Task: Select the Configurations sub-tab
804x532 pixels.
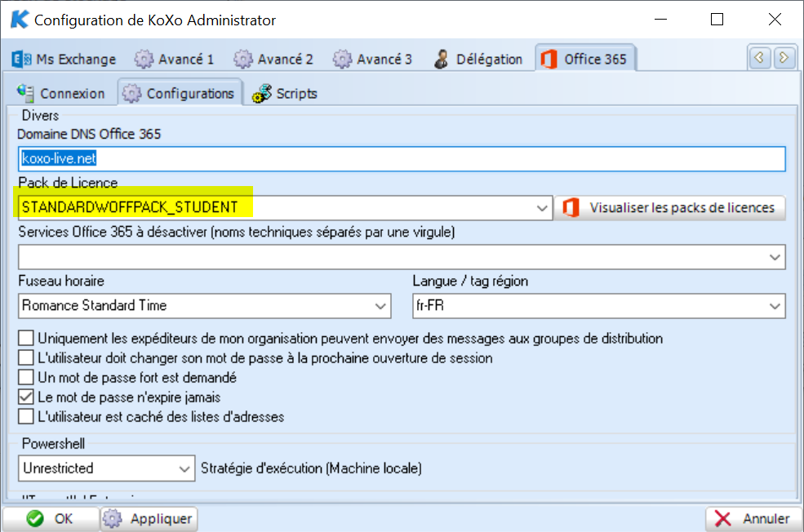Action: [180, 93]
